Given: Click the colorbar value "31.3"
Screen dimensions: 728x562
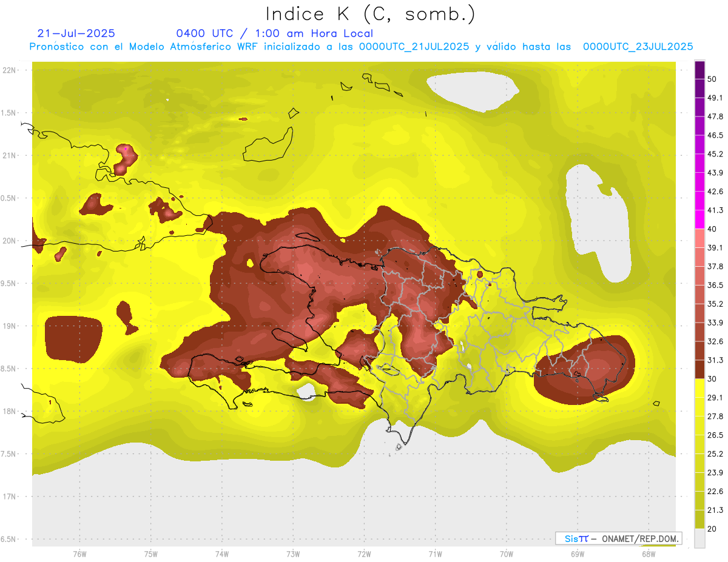Looking at the screenshot, I should 715,360.
